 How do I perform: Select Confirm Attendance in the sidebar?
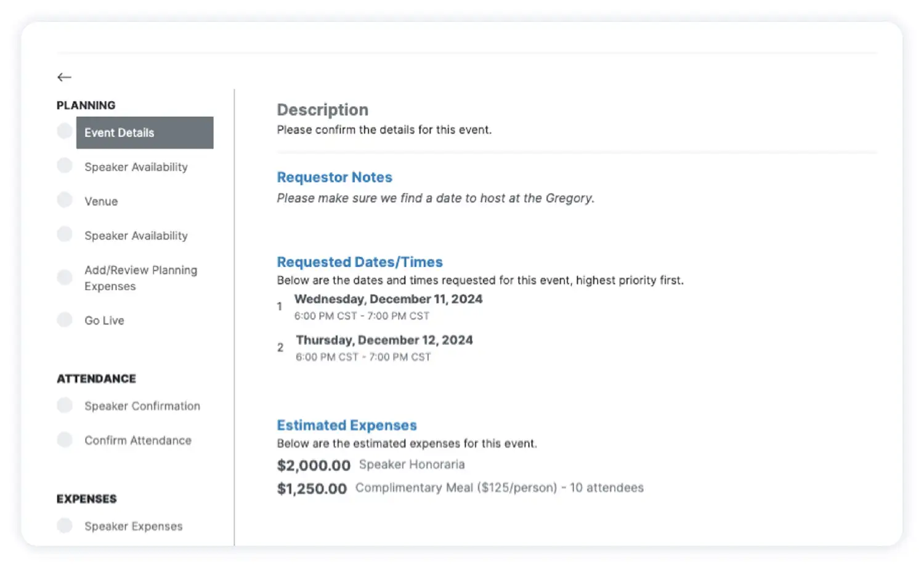click(x=137, y=440)
